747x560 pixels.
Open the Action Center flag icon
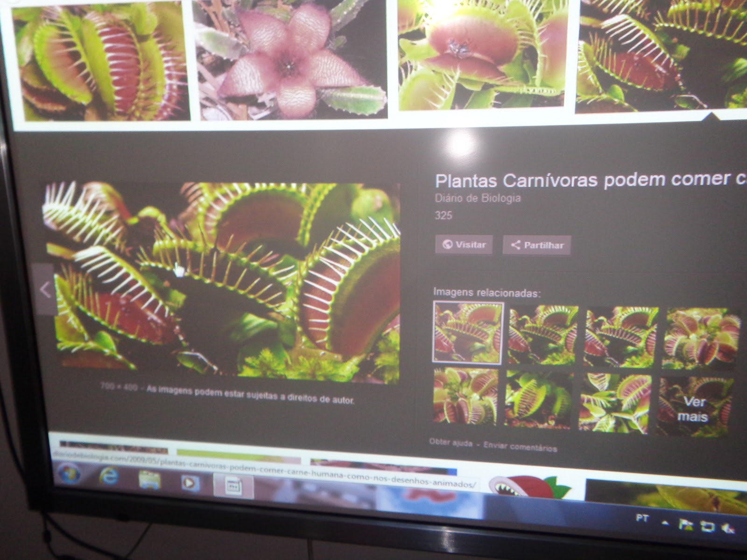[686, 525]
